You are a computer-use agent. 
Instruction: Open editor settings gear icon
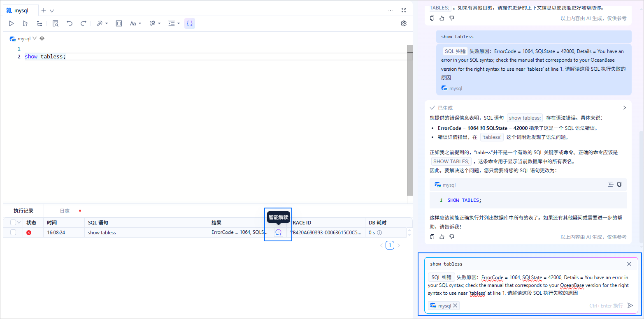[x=404, y=23]
